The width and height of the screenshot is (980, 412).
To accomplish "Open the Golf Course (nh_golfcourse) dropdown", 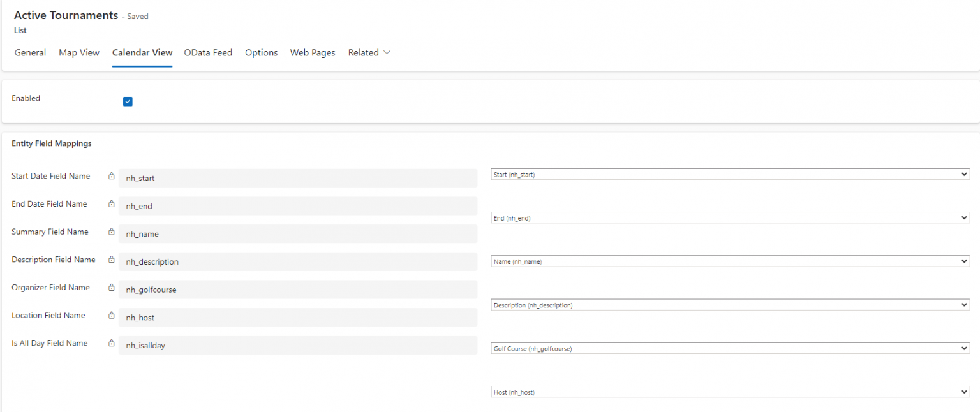I will pyautogui.click(x=730, y=348).
